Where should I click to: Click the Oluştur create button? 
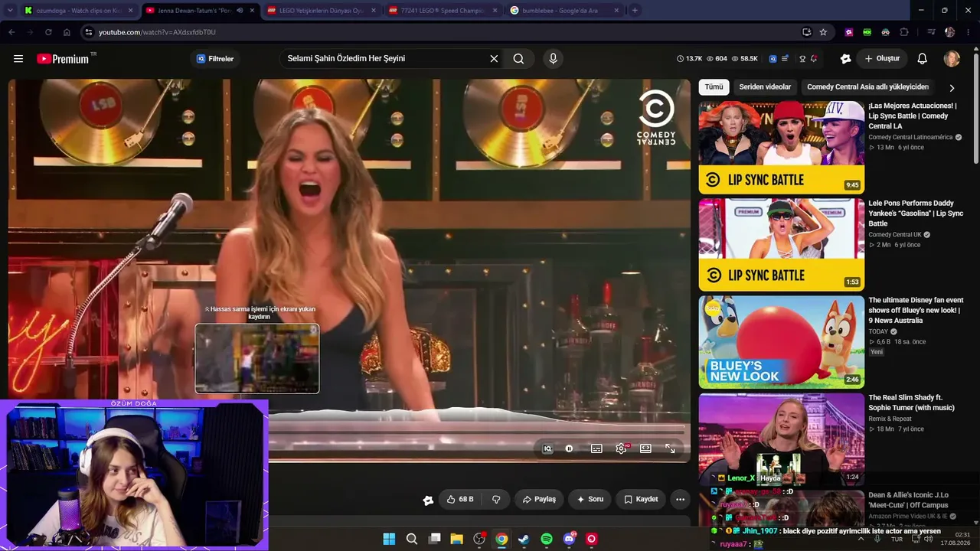882,59
